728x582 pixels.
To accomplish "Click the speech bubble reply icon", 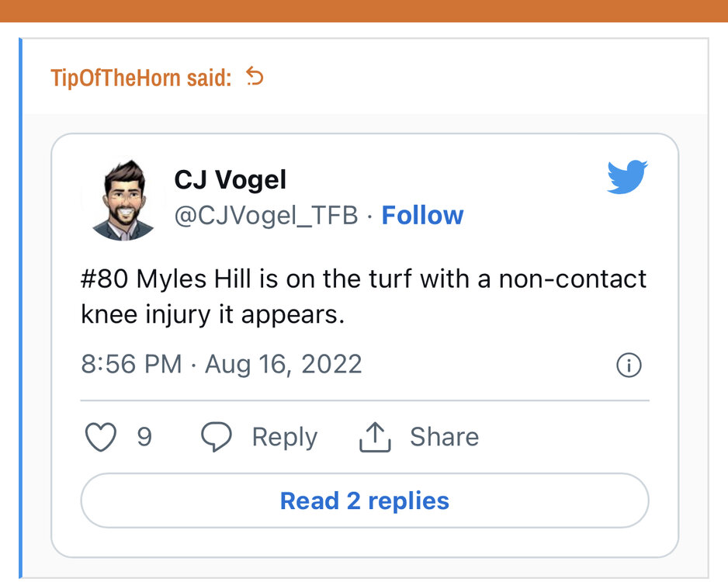I will coord(216,438).
